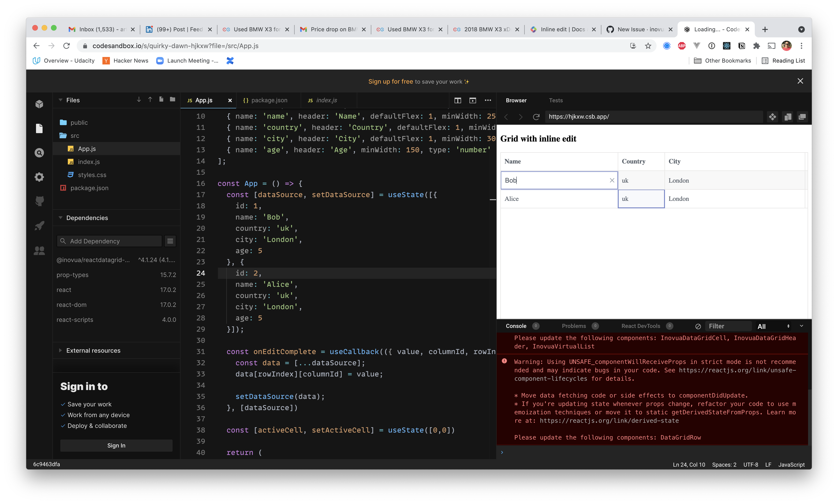Toggle the Problems panel indicator dot
The image size is (838, 504).
click(x=595, y=327)
